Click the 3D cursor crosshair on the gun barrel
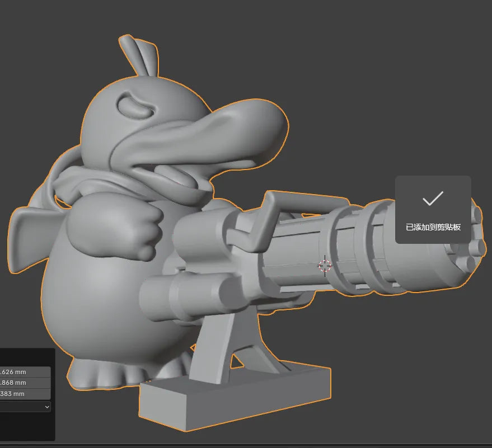This screenshot has width=492, height=448. 325,266
